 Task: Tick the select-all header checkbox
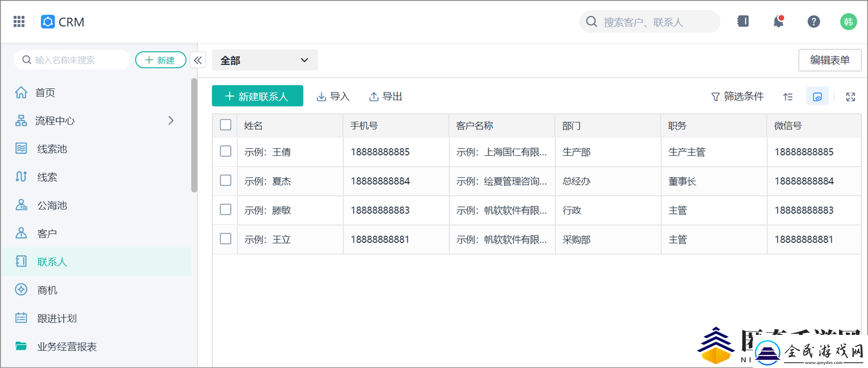click(226, 125)
